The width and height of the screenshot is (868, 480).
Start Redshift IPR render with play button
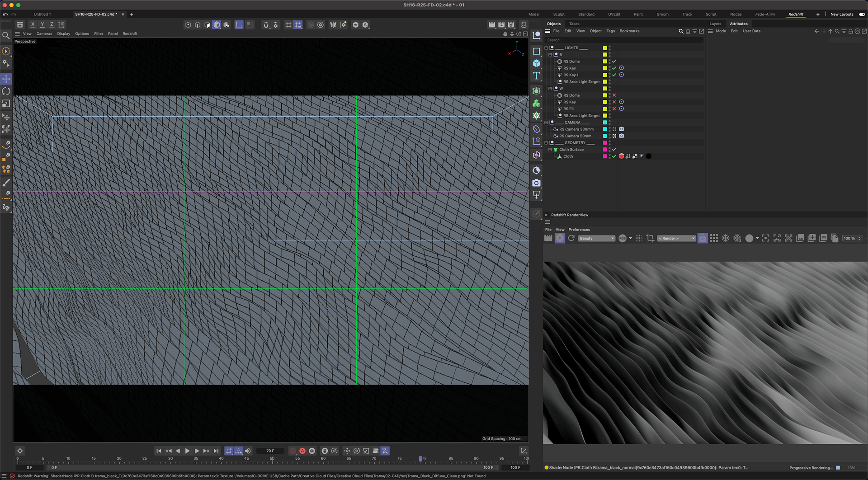[x=560, y=238]
